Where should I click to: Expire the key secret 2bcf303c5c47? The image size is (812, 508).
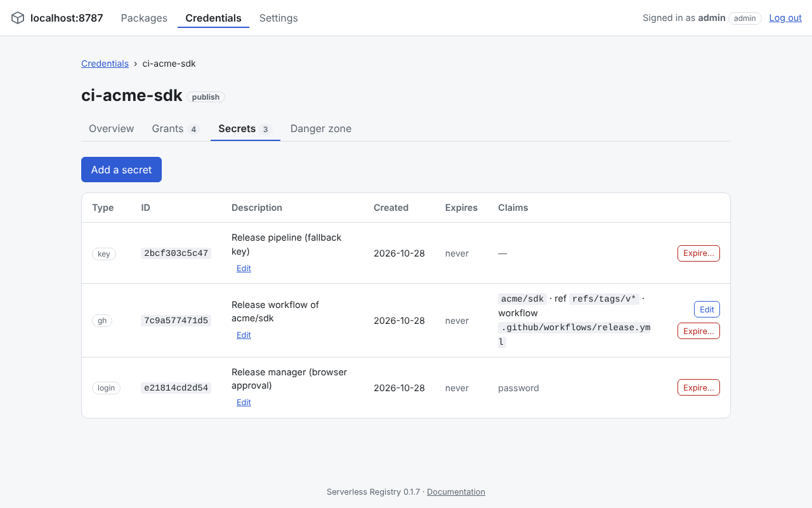point(698,253)
